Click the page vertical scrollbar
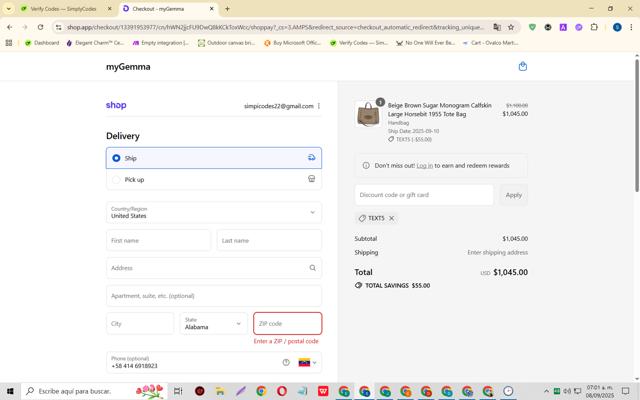 coord(637,126)
